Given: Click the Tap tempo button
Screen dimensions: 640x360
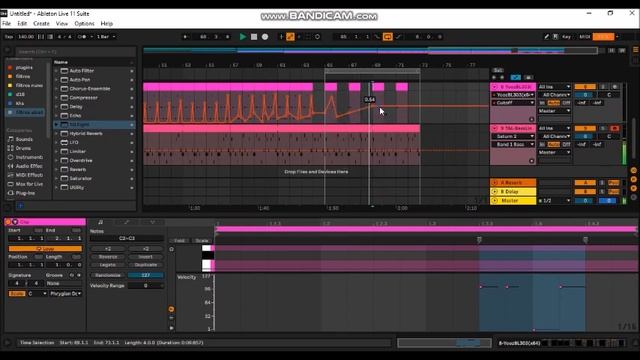Looking at the screenshot, I should coord(9,37).
